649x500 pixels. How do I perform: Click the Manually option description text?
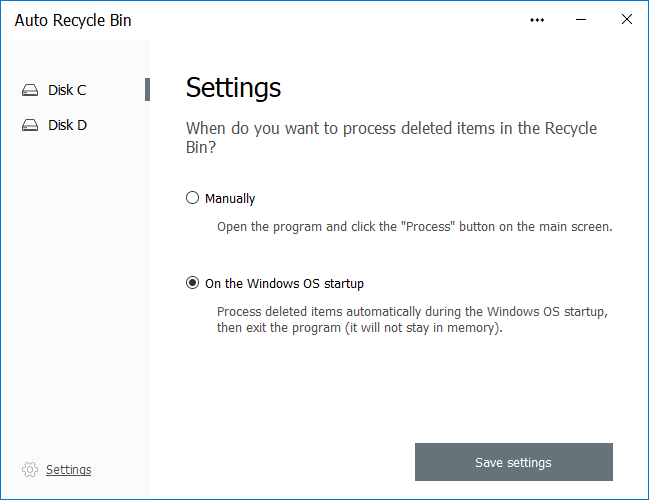(x=414, y=227)
